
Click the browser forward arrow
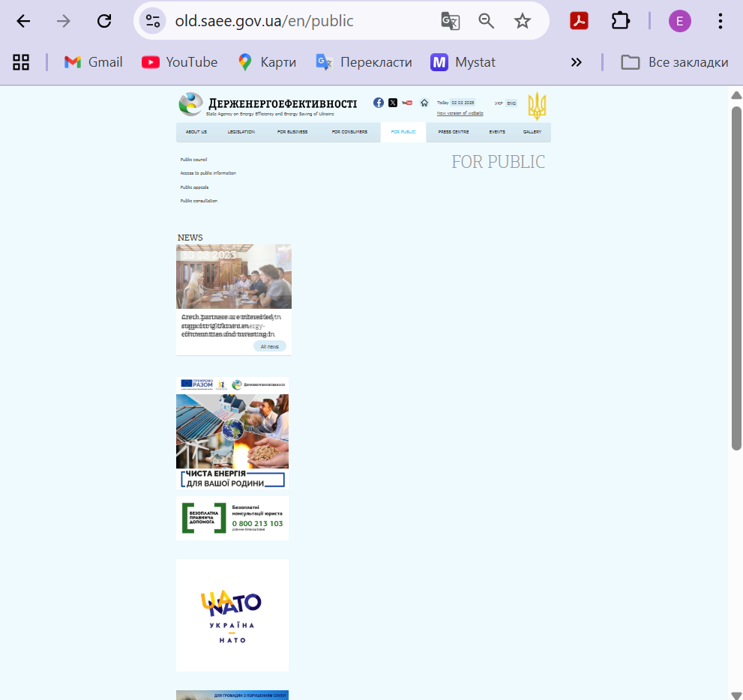(63, 21)
